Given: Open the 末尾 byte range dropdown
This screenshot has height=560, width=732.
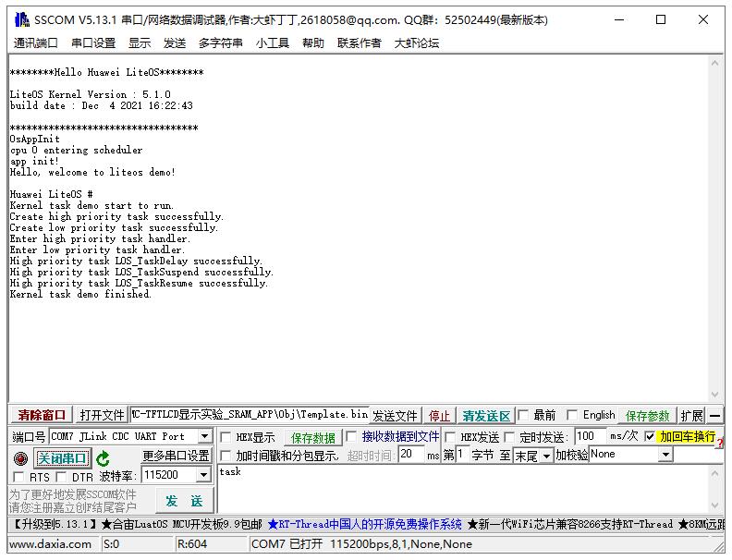Looking at the screenshot, I should [546, 456].
